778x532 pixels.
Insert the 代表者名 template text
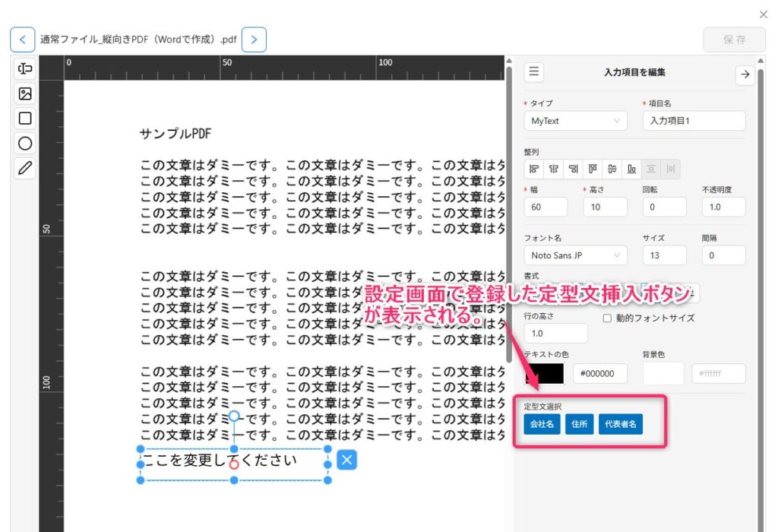621,424
